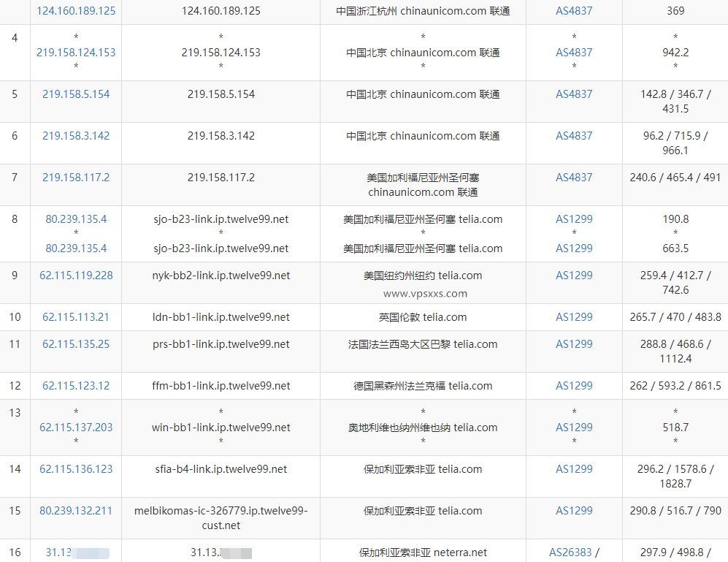
Task: Click the www.vpsxxs.com watermark text
Action: coord(425,294)
